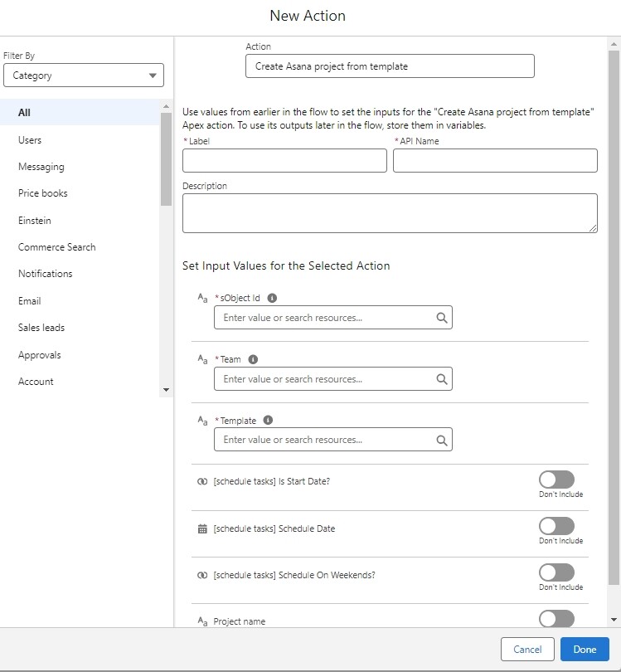Click the category list scrollbar thumb
Image resolution: width=621 pixels, height=672 pixels.
coord(166,159)
